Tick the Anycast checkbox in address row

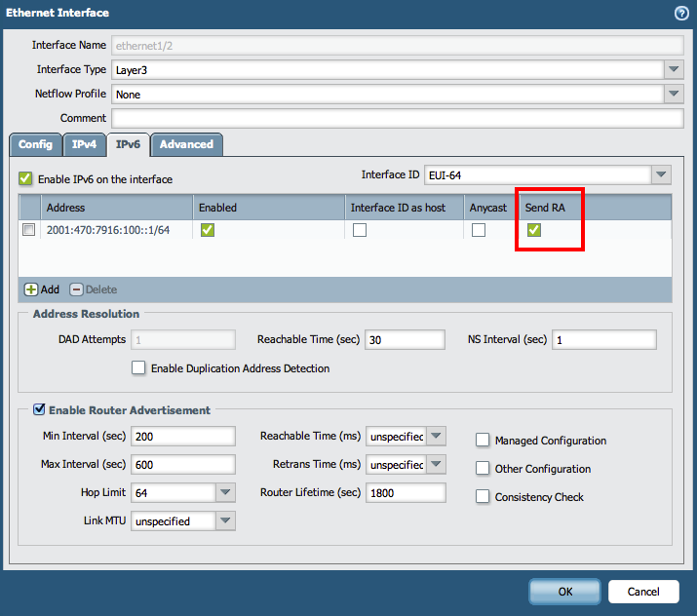pyautogui.click(x=479, y=230)
